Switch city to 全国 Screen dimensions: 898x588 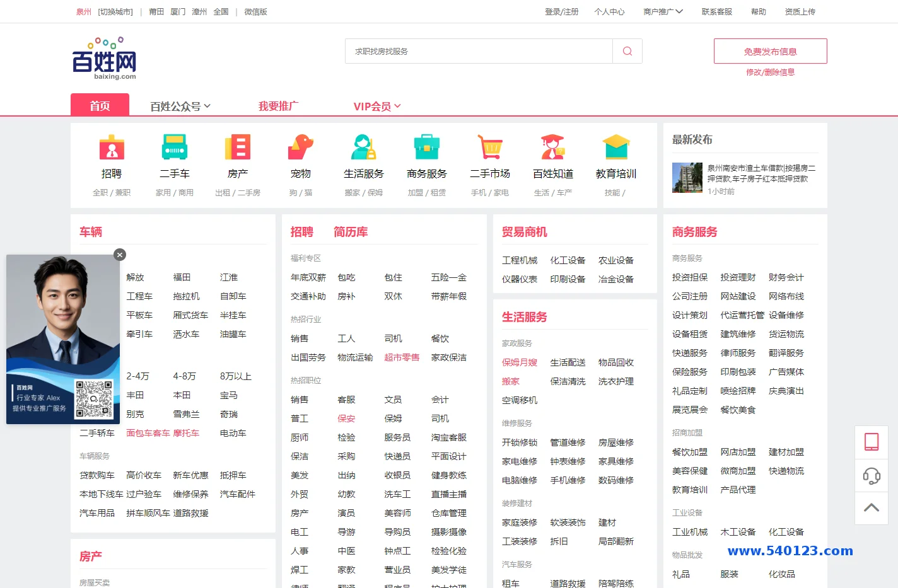[221, 11]
